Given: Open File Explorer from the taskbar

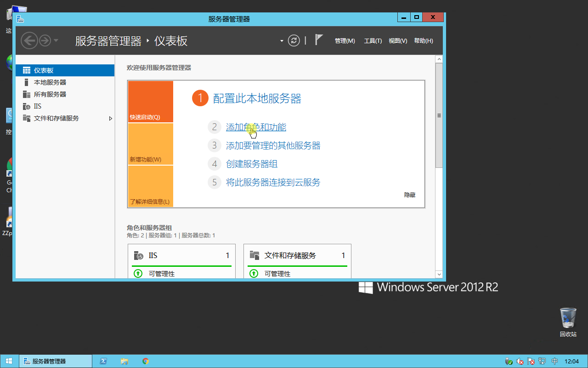Looking at the screenshot, I should pos(124,361).
